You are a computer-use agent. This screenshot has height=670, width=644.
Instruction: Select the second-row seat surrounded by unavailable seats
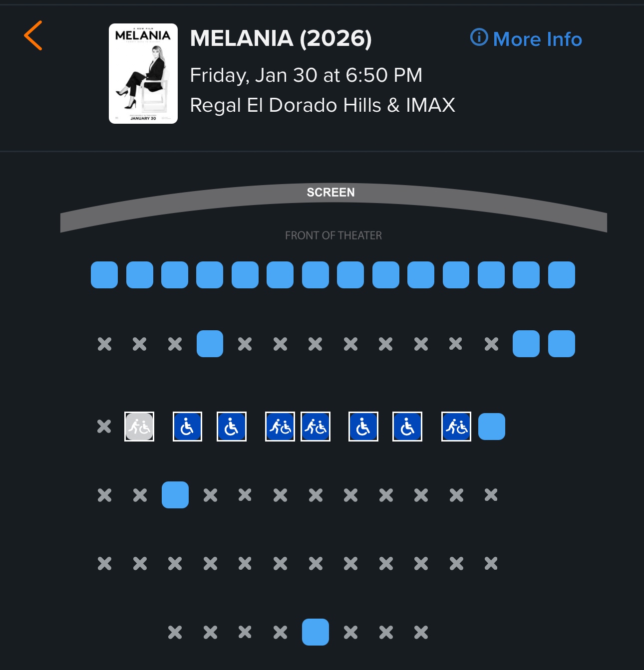[x=210, y=344]
